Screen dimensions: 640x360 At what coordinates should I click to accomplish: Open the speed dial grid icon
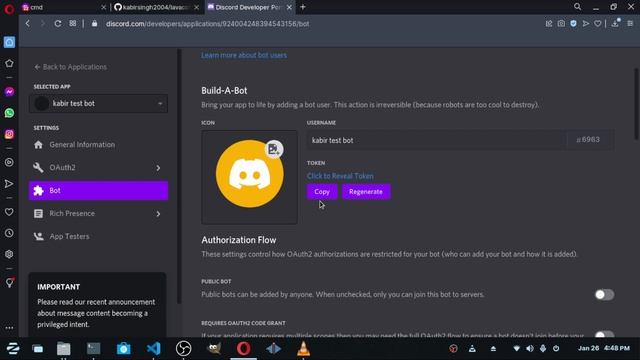(73, 23)
